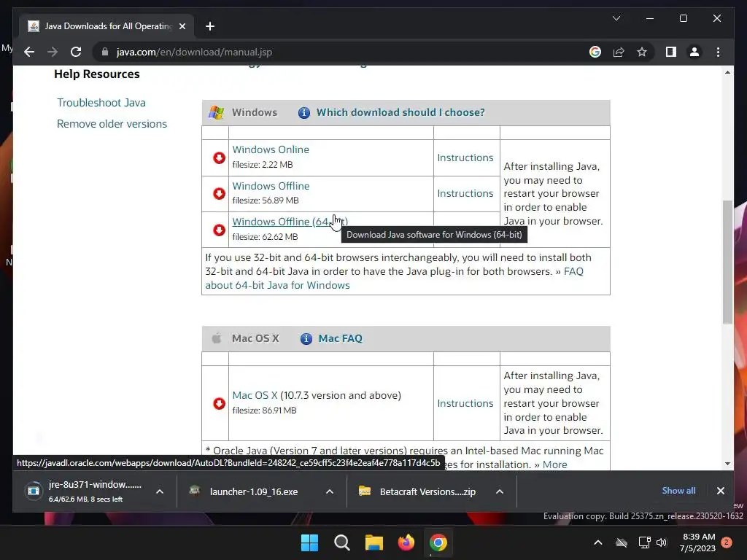Click Show all downloads
This screenshot has height=560, width=747.
click(678, 491)
